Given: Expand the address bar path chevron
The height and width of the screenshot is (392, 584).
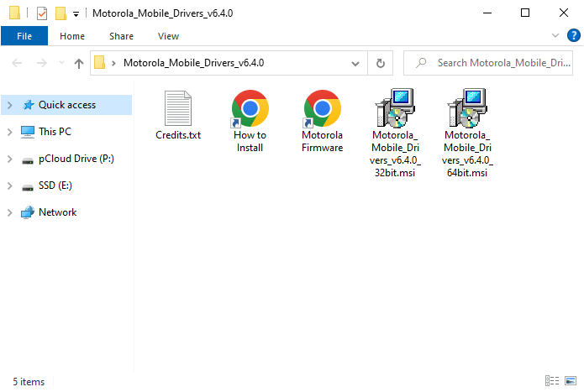Looking at the screenshot, I should coord(113,63).
